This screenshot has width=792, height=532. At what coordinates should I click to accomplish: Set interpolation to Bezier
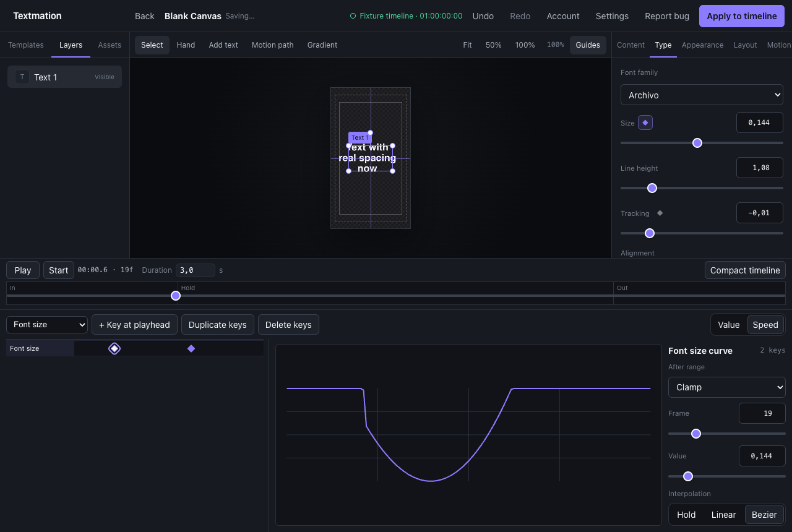(x=764, y=515)
